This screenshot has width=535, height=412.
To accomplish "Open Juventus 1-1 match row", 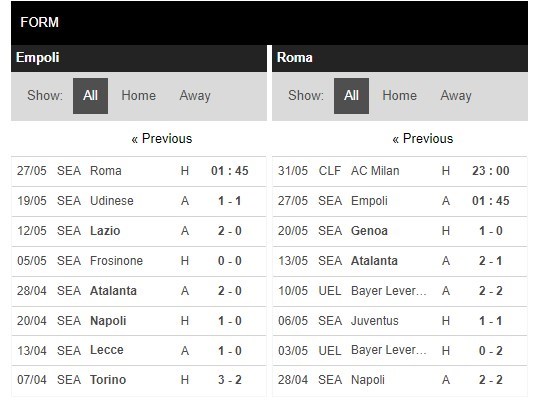I will click(x=400, y=321).
